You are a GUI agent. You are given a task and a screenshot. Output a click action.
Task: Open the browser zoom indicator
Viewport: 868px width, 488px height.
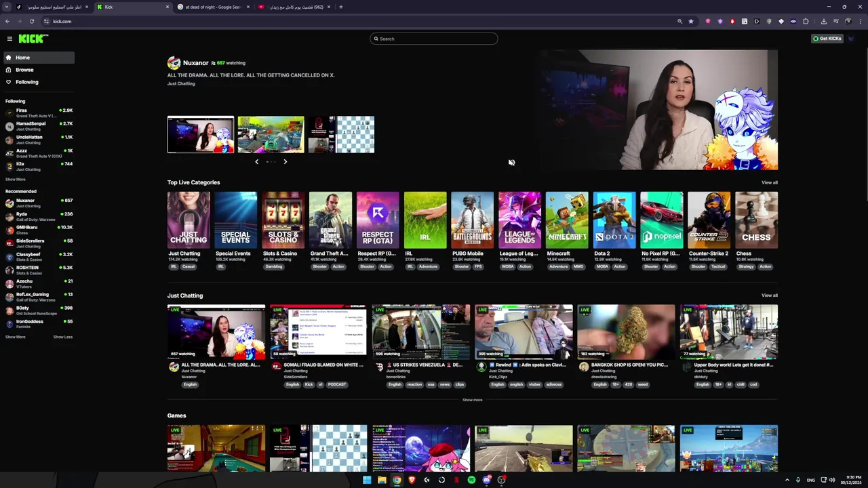click(x=679, y=21)
